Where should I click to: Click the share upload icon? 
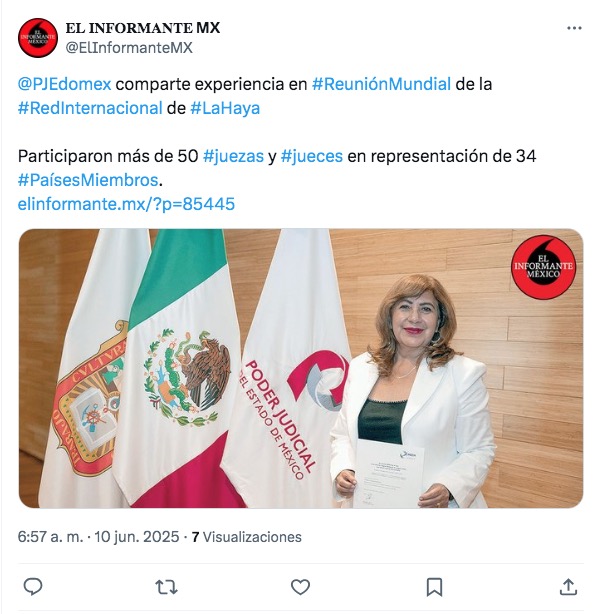(568, 587)
